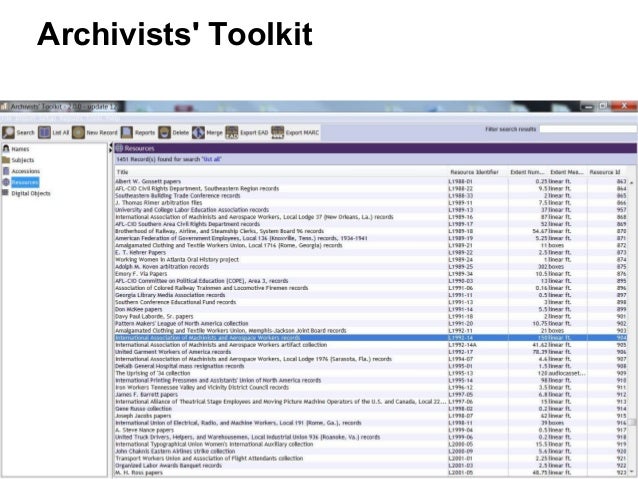Viewport: 638px width, 479px height.
Task: Select Georgia Library Media Association records row
Action: (x=371, y=295)
